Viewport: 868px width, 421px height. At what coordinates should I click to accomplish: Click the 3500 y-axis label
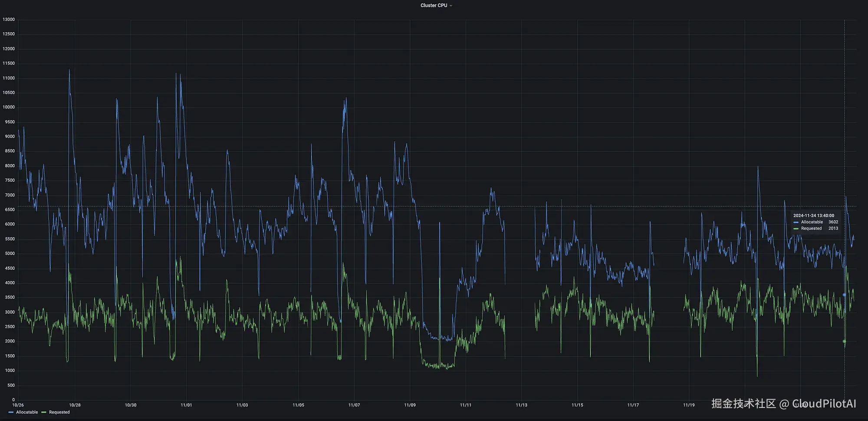tap(10, 297)
